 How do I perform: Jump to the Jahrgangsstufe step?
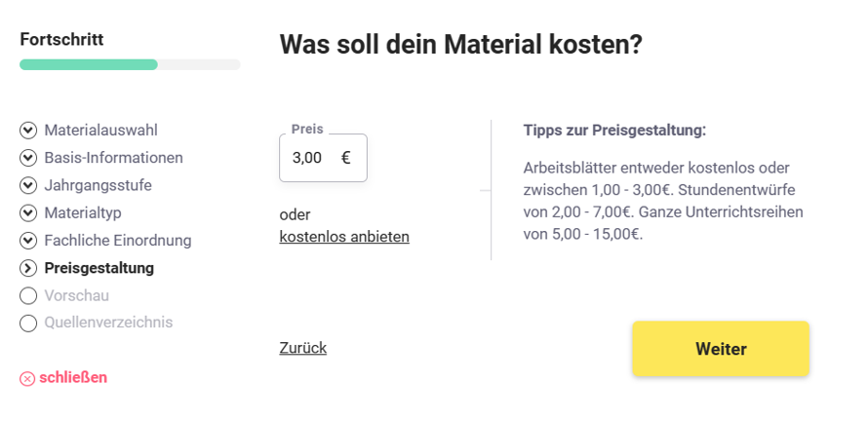(x=98, y=185)
